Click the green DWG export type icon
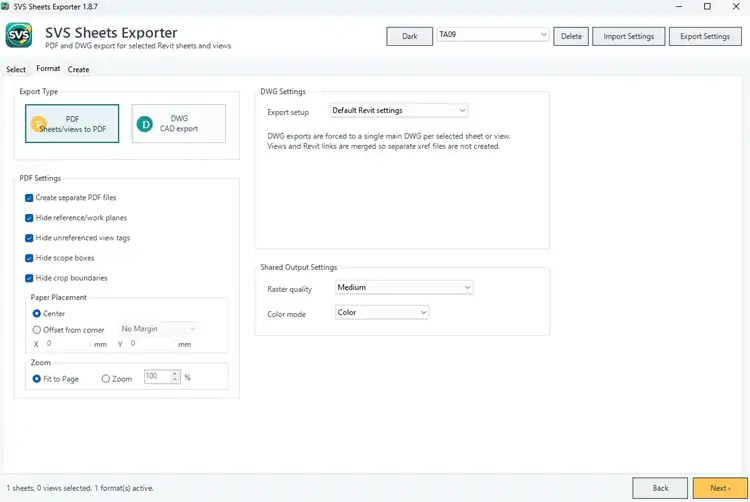 [x=144, y=124]
